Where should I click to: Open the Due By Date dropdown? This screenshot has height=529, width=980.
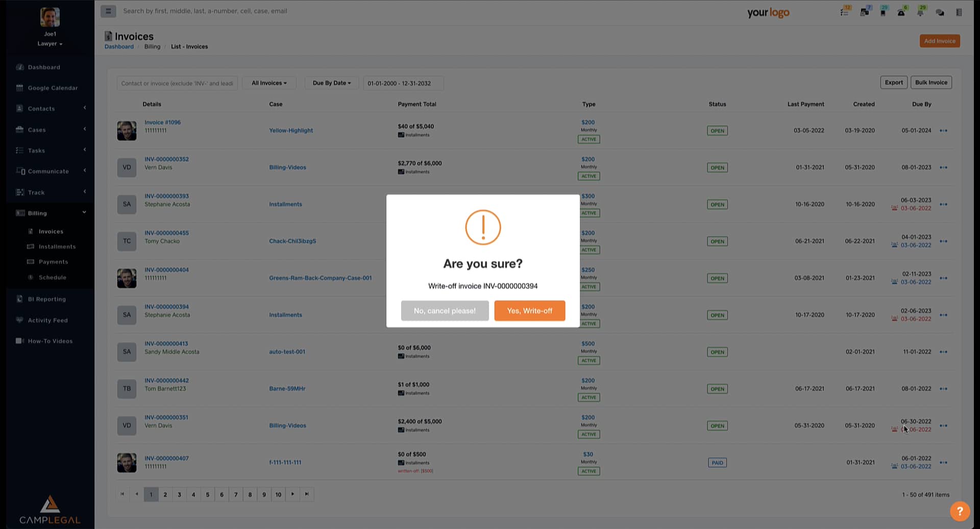tap(331, 83)
